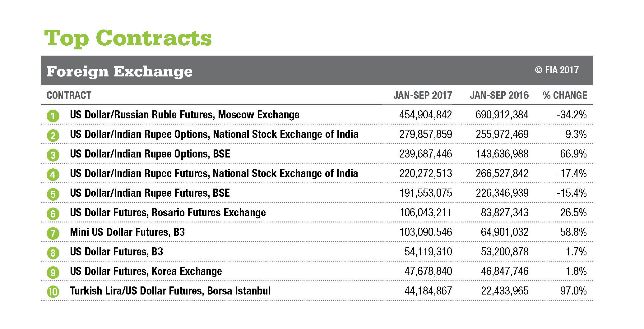The height and width of the screenshot is (329, 644).
Task: Click the JAN-SEP 2017 column header
Action: click(423, 95)
